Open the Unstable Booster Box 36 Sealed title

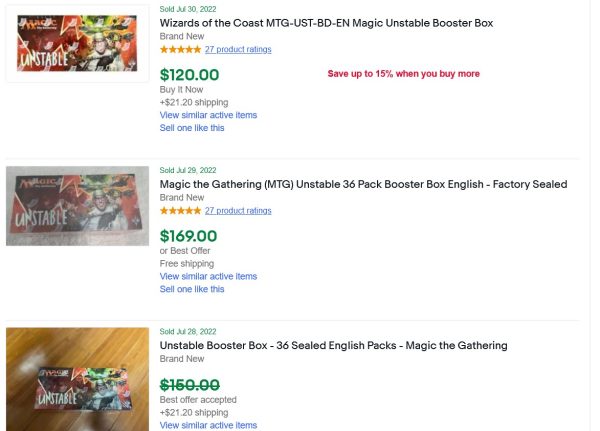point(333,345)
